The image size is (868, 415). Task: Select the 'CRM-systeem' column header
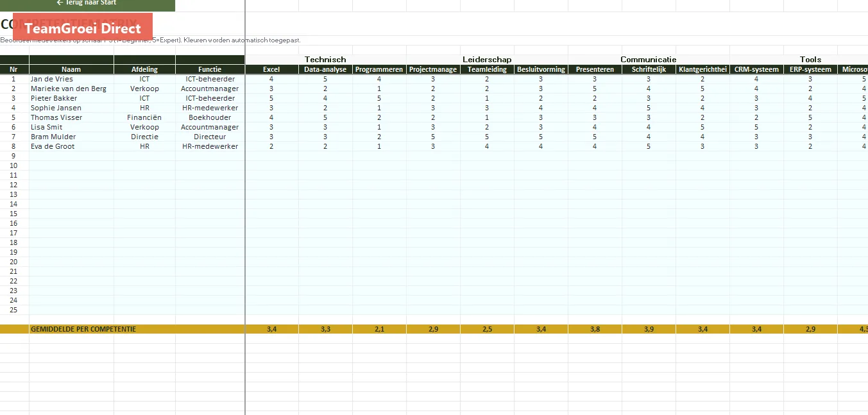pyautogui.click(x=756, y=69)
